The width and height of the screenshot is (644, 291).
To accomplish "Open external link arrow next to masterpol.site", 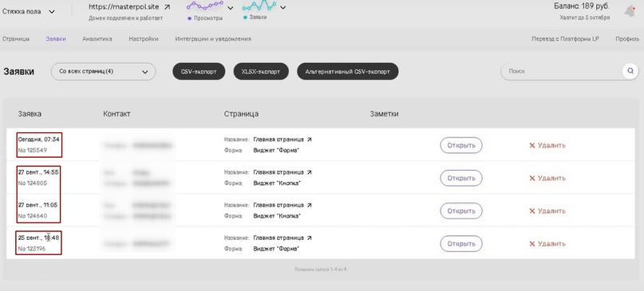I will tap(167, 7).
